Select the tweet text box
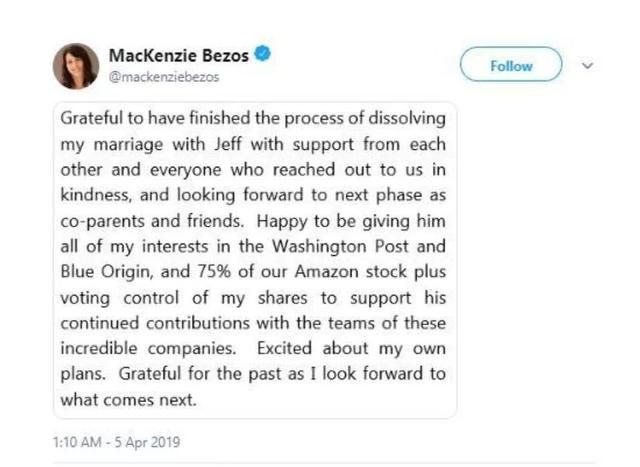Image resolution: width=640 pixels, height=467 pixels. 255,260
